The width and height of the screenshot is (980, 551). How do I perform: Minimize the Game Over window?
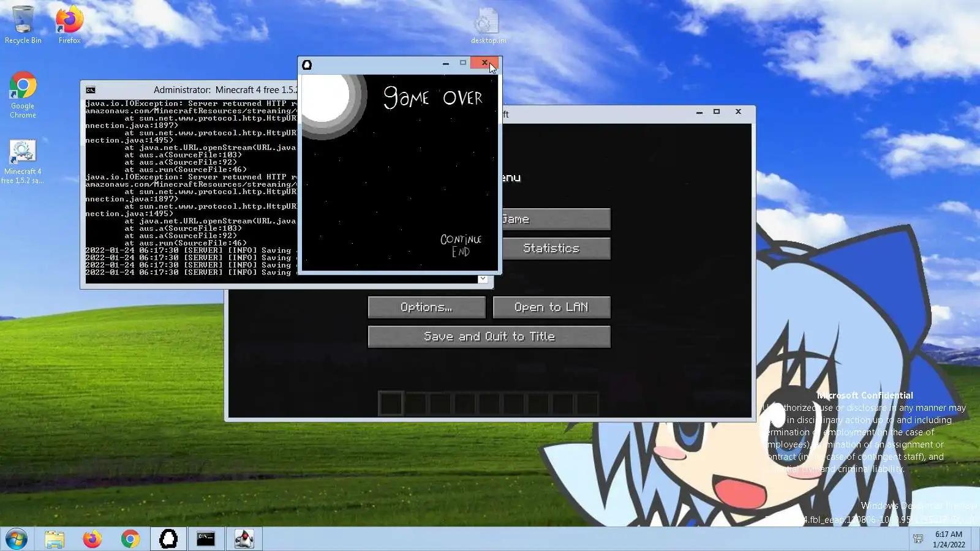point(446,63)
